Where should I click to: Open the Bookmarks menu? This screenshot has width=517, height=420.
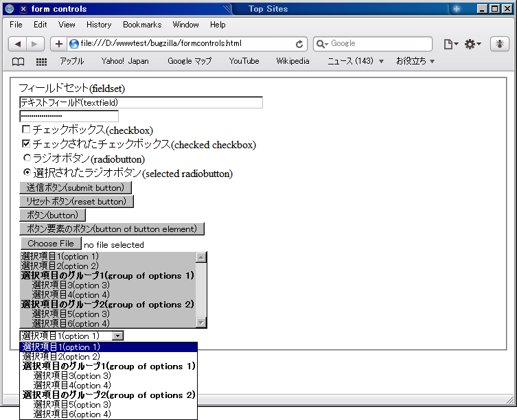click(142, 25)
